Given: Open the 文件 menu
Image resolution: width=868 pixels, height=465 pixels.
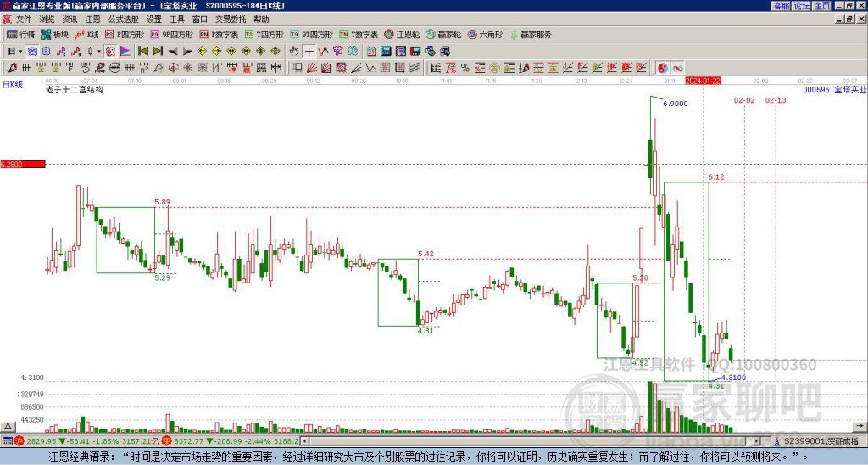Looking at the screenshot, I should point(24,20).
